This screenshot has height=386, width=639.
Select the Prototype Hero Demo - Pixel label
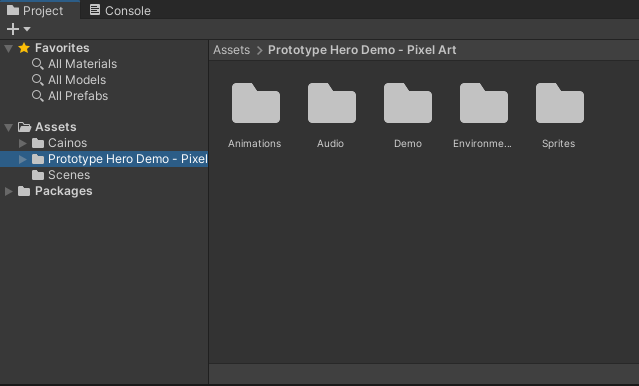128,159
